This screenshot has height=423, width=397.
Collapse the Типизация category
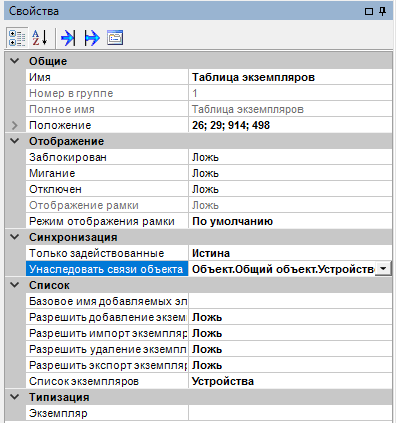[x=15, y=397]
